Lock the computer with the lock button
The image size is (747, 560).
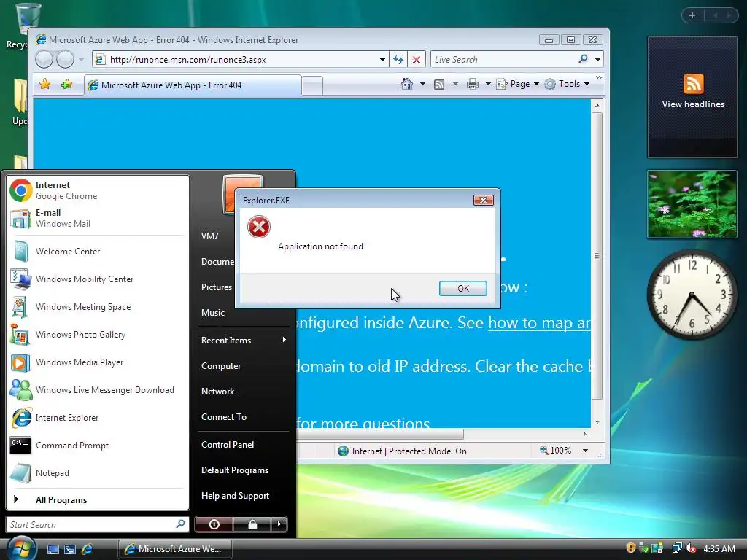(252, 524)
